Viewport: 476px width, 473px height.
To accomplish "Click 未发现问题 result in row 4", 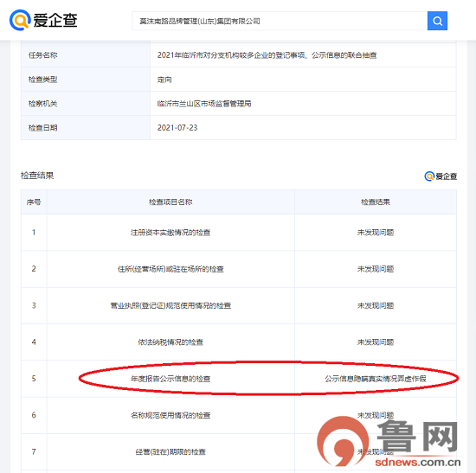I will click(x=376, y=342).
